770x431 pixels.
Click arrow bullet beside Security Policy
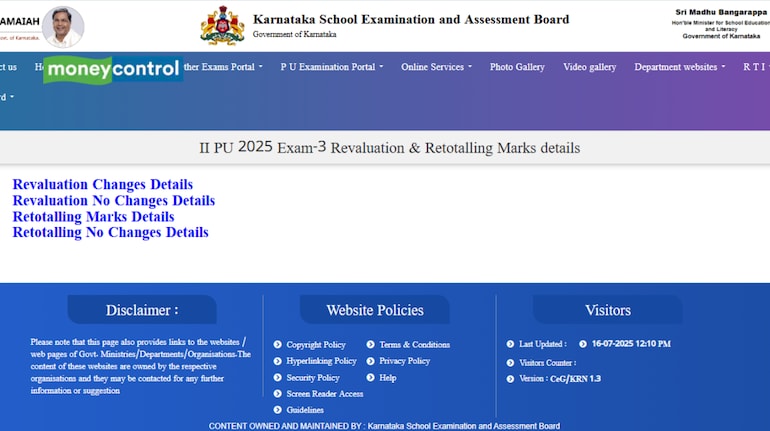point(277,377)
